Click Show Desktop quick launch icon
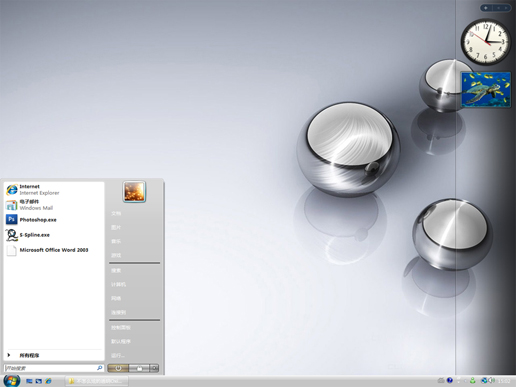The image size is (516, 387). pyautogui.click(x=29, y=381)
